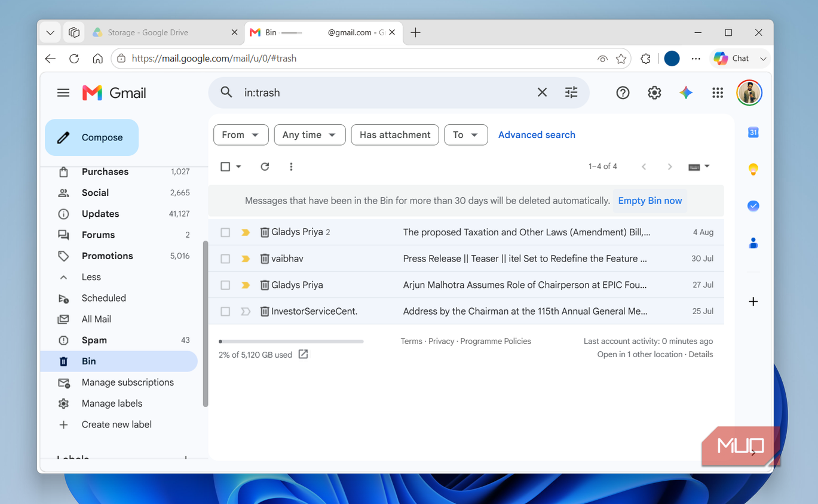
Task: Open the Programme Policies link
Action: [x=495, y=341]
